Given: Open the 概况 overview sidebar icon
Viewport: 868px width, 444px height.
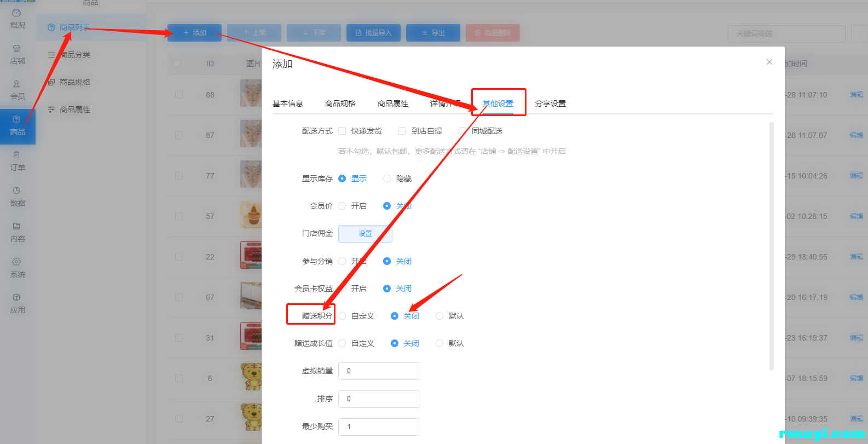Looking at the screenshot, I should click(18, 19).
